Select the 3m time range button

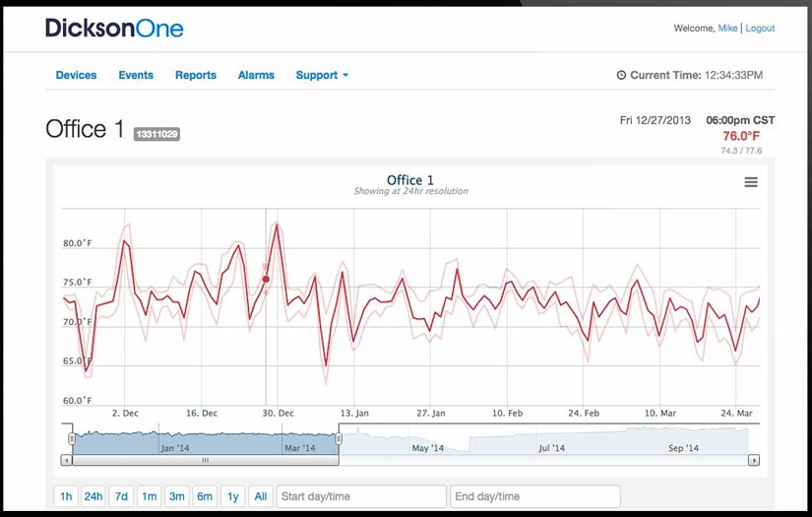coord(176,496)
